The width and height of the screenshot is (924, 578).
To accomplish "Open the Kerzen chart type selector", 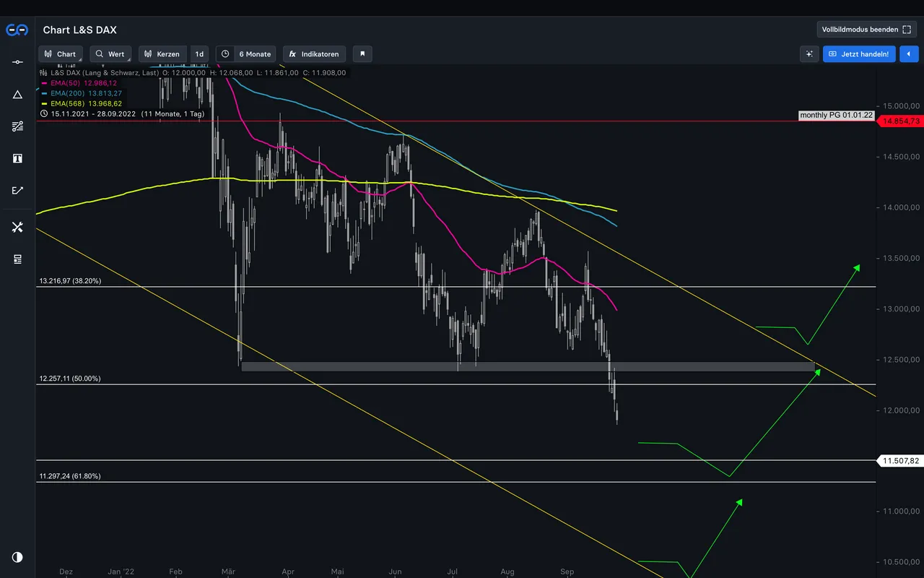I will (x=162, y=54).
